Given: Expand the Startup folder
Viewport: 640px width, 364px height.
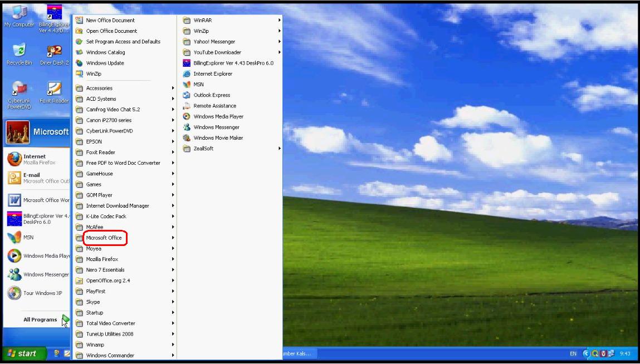Looking at the screenshot, I should pyautogui.click(x=125, y=313).
